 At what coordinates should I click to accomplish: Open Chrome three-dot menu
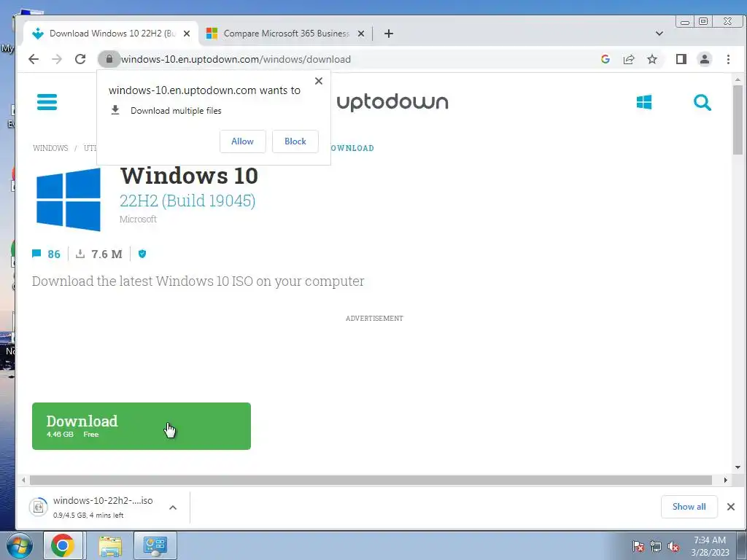point(728,59)
